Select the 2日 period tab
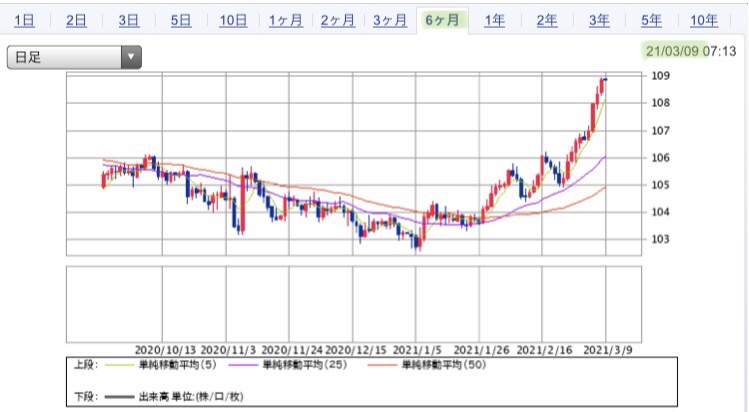The image size is (749, 412). (76, 21)
